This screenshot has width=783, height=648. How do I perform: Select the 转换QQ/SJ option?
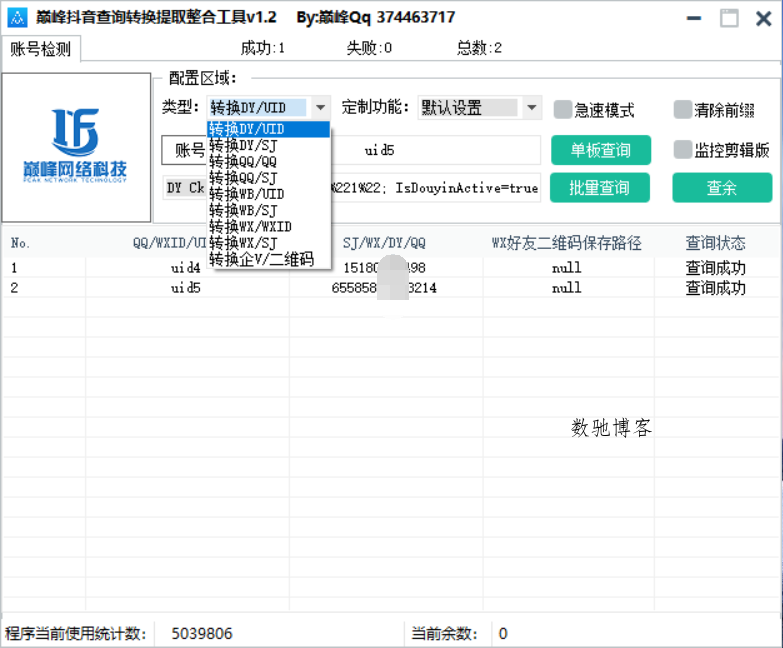point(269,178)
